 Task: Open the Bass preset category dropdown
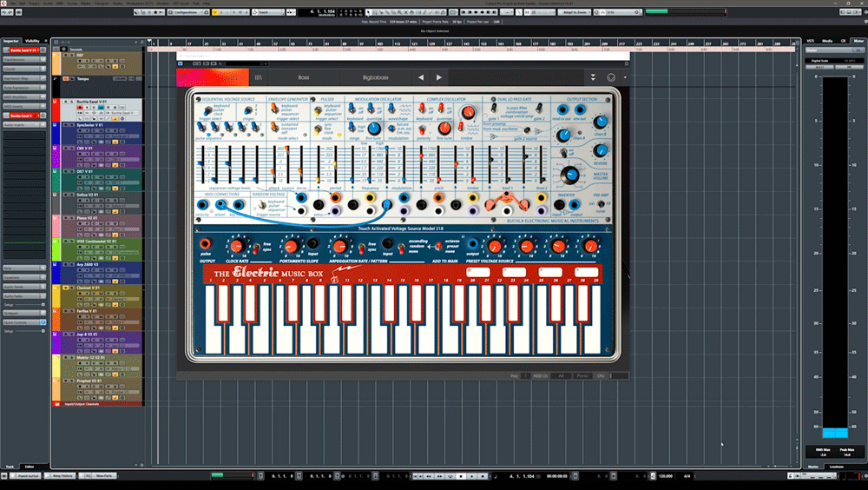tap(303, 77)
